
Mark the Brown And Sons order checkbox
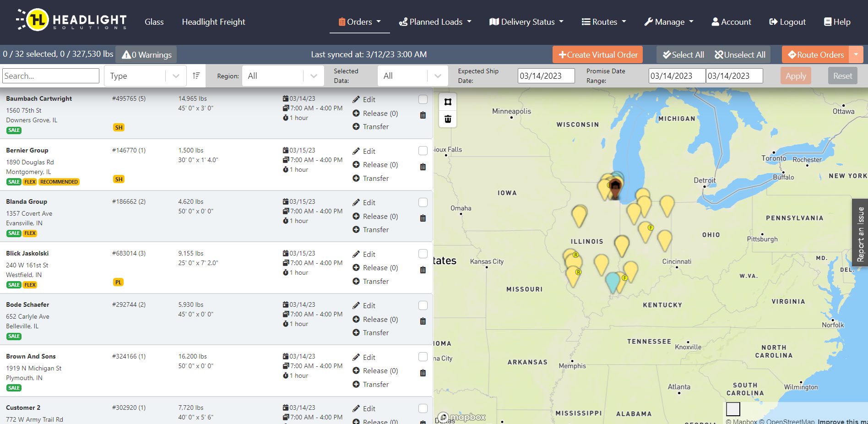423,357
